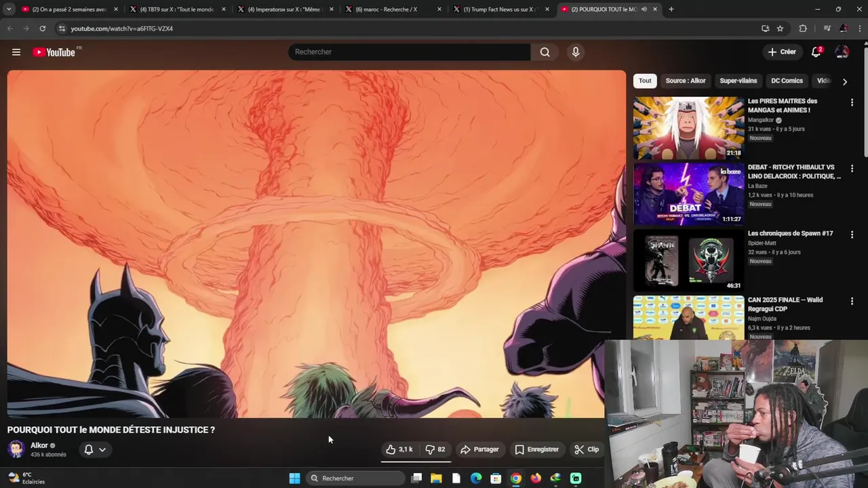868x488 pixels.
Task: Open options for CAN 2025 FINALE video
Action: [x=852, y=301]
